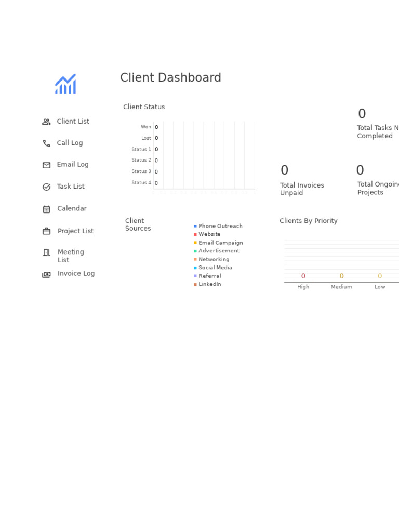Click the Invoice Log money icon
399x532 pixels.
(x=46, y=274)
